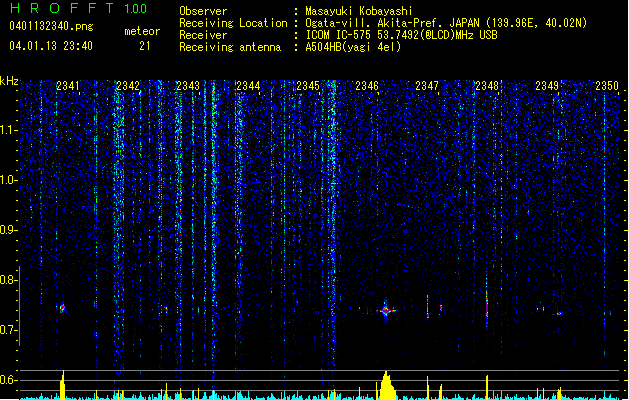Click the meteor echo blob near 2341
Screen dimensions: 629x400
62,308
